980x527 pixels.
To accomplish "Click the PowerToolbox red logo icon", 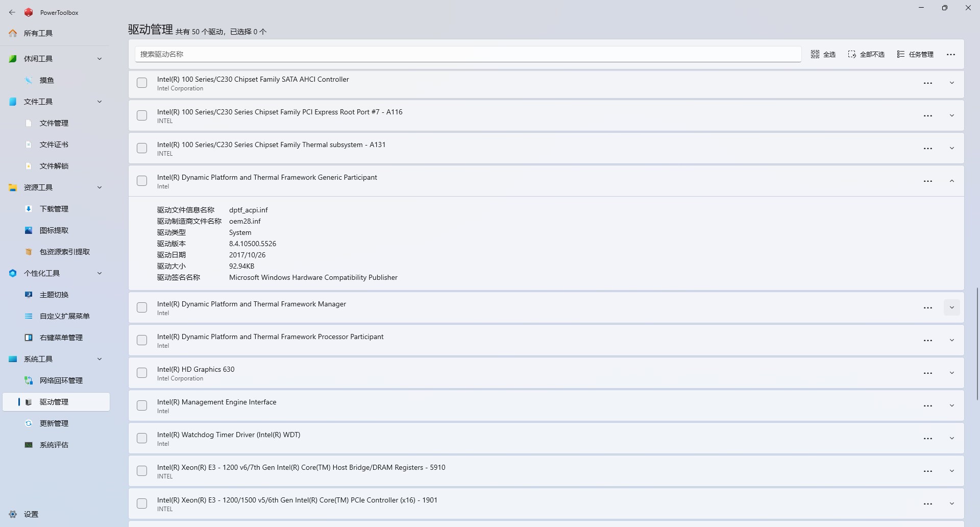I will pos(29,12).
